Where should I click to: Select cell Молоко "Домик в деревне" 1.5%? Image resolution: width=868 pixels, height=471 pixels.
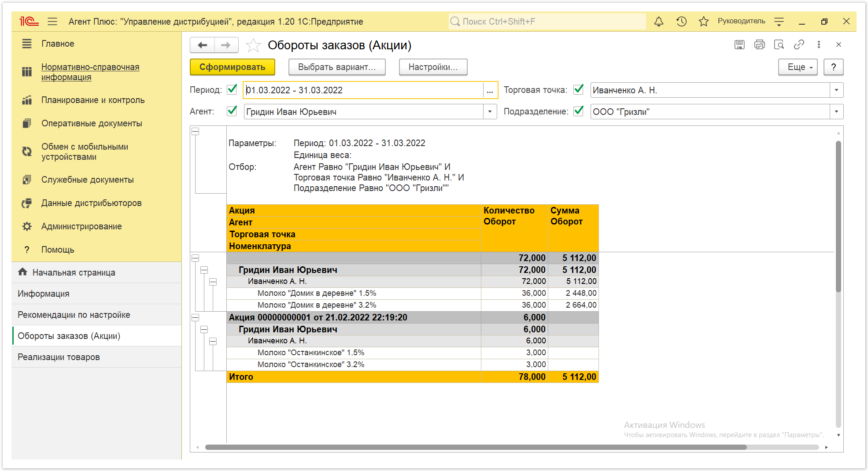[354, 293]
